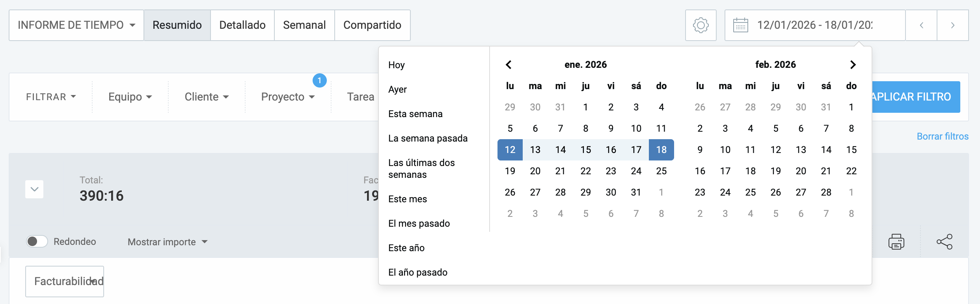Open the Mostrar importe dropdown
The image size is (980, 304).
click(167, 242)
